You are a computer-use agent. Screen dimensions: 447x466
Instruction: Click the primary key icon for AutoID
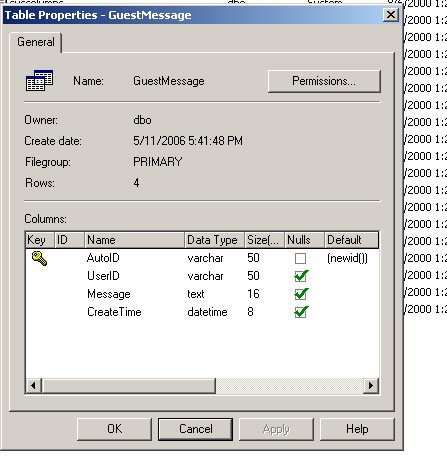(39, 258)
